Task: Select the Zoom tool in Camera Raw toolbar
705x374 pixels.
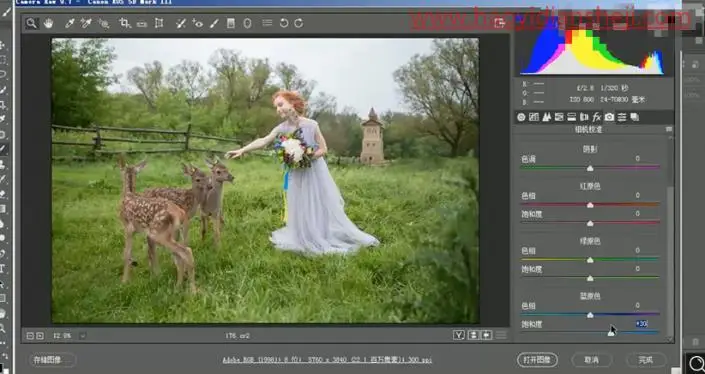Action: point(31,23)
